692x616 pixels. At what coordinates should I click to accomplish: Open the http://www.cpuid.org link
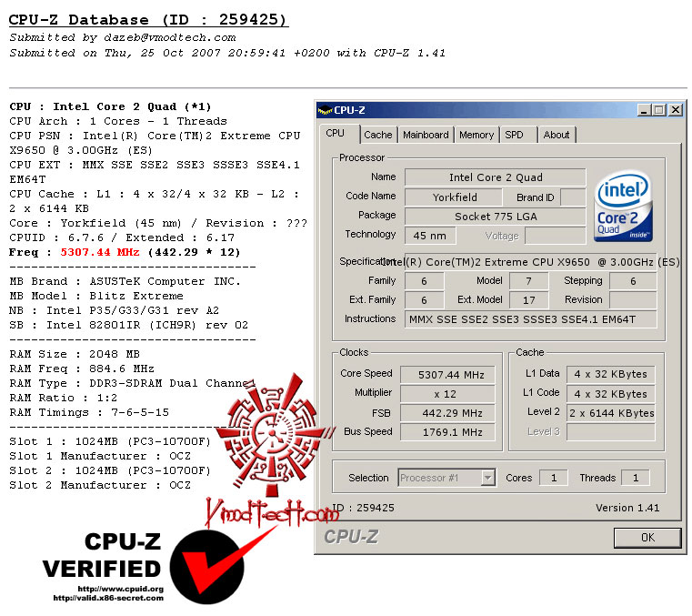[120, 589]
